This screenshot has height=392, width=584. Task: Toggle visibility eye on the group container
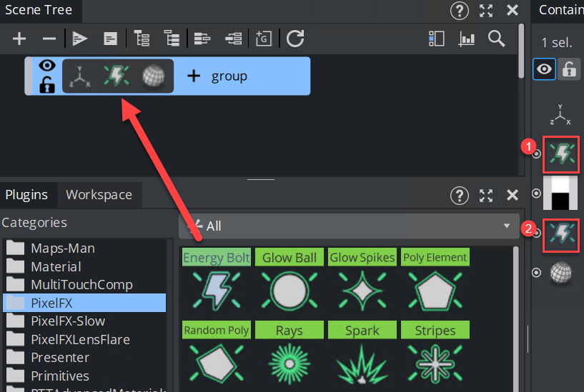coord(47,66)
